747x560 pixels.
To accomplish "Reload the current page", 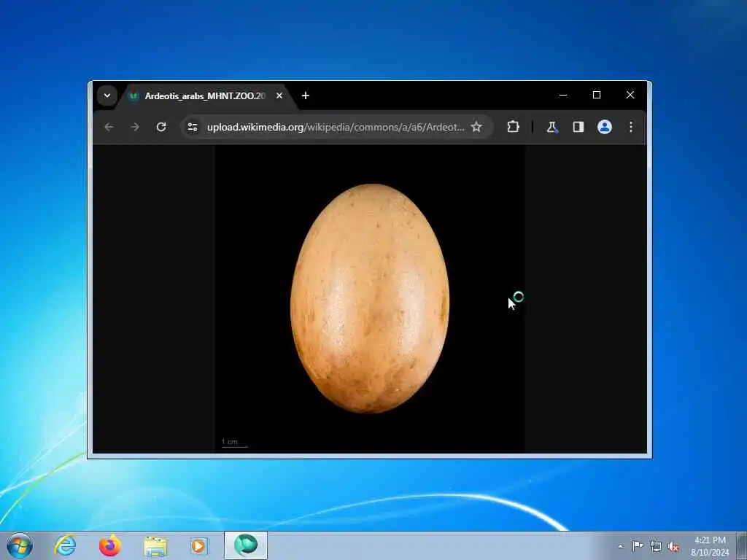I will coord(161,127).
